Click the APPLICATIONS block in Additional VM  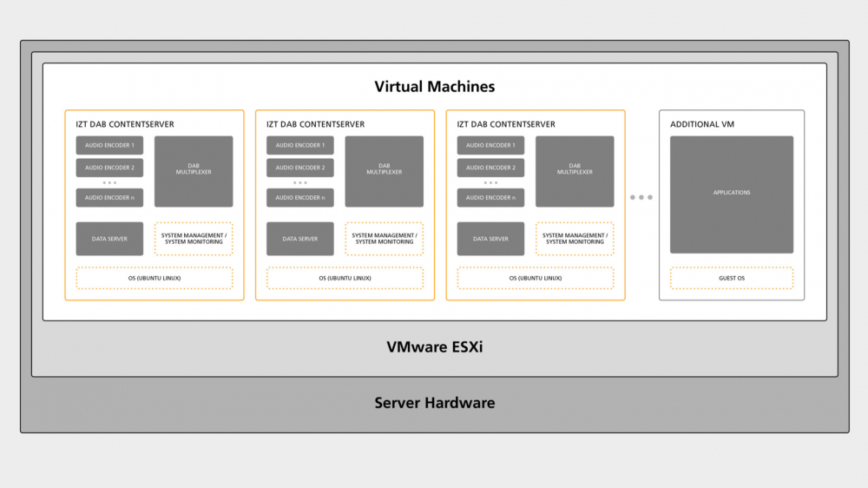731,195
